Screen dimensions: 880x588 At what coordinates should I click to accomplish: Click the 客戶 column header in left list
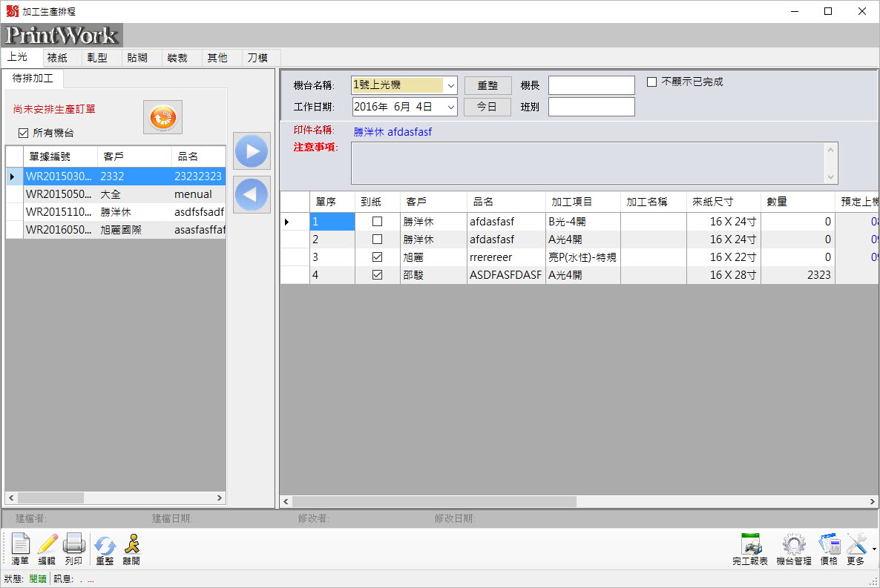click(x=134, y=156)
